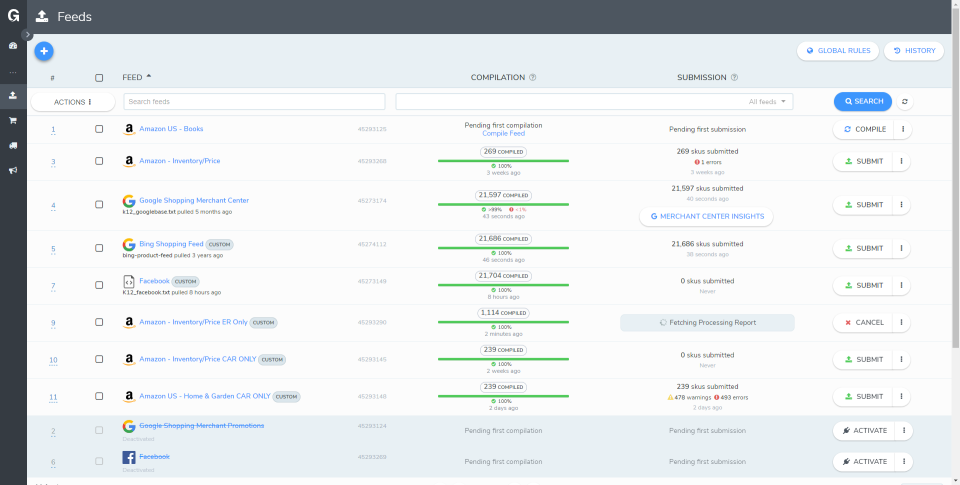
Task: ACTIVATE Google Shopping Merchant Promotions feed
Action: pos(864,430)
